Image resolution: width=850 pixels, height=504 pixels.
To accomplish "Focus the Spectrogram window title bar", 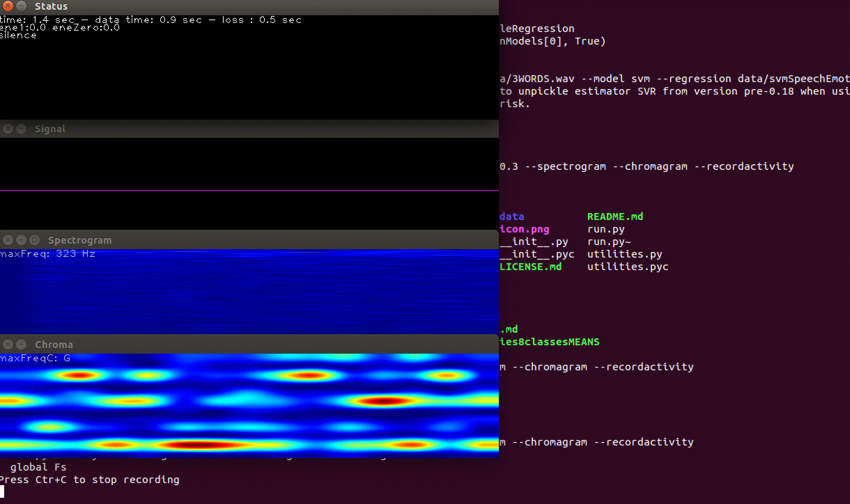I will (x=249, y=240).
